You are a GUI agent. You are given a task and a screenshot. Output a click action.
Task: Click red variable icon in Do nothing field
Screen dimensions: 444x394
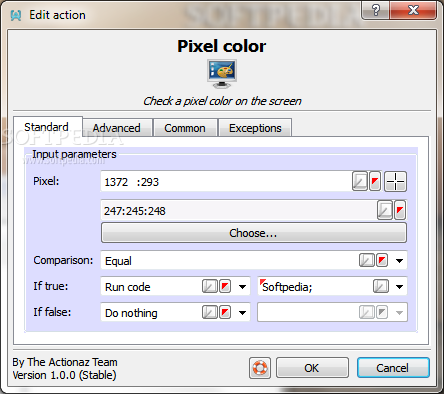tap(225, 312)
